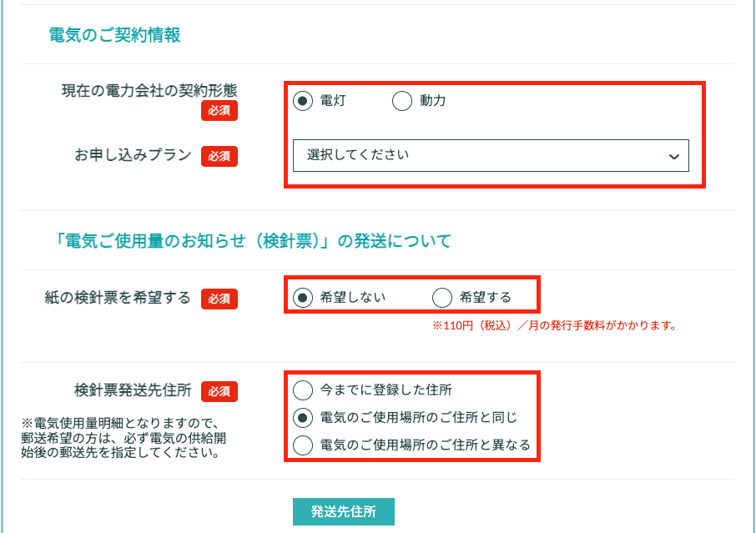Click the 発送先住所 button
This screenshot has width=756, height=533.
tap(344, 512)
